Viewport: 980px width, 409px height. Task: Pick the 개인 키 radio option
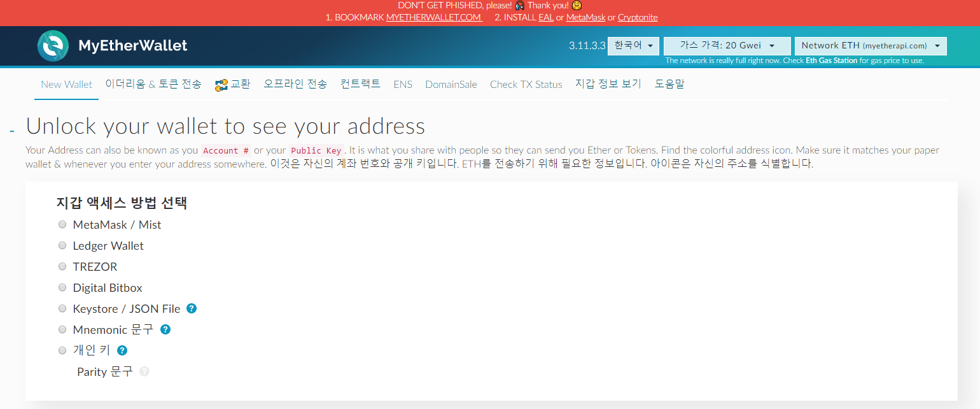pos(62,350)
